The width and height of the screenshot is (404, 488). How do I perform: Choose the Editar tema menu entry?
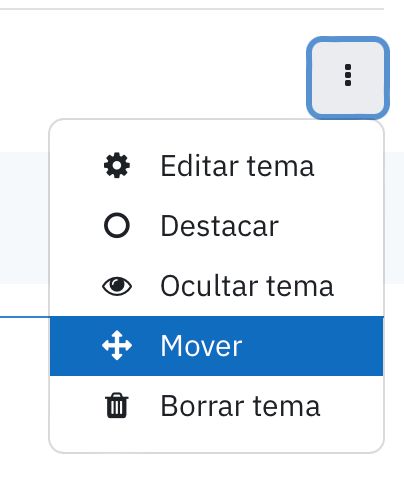(x=217, y=166)
